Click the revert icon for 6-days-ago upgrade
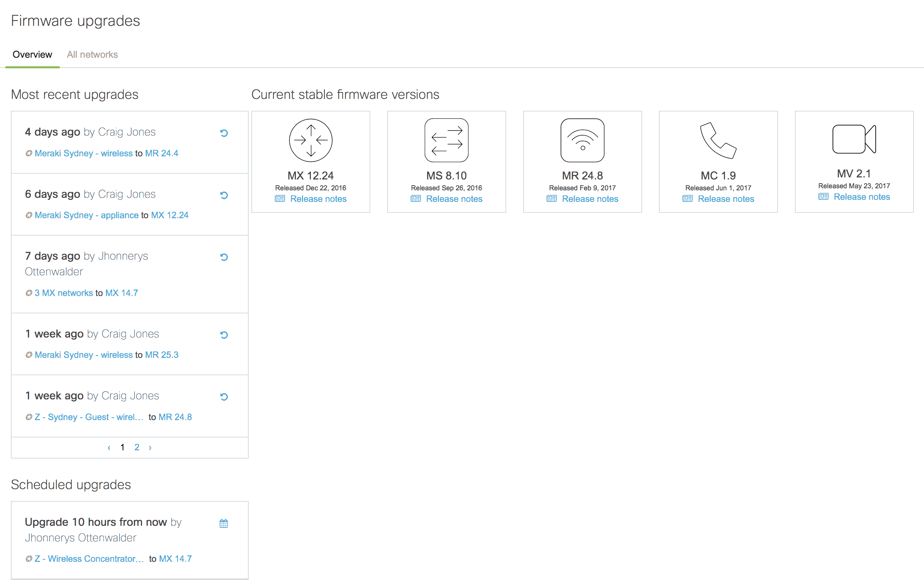The height and width of the screenshot is (588, 924). click(224, 195)
